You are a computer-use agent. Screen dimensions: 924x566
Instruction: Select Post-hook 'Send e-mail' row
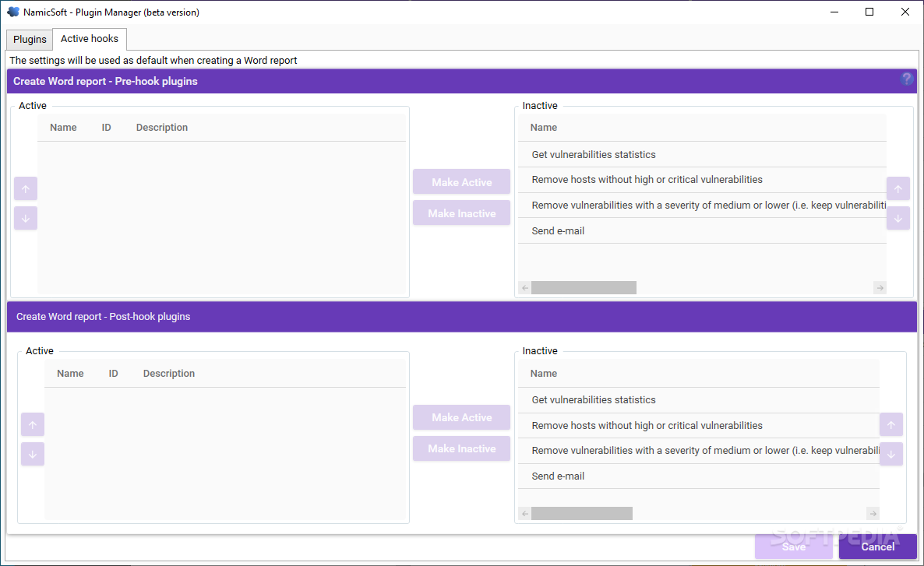(699, 476)
